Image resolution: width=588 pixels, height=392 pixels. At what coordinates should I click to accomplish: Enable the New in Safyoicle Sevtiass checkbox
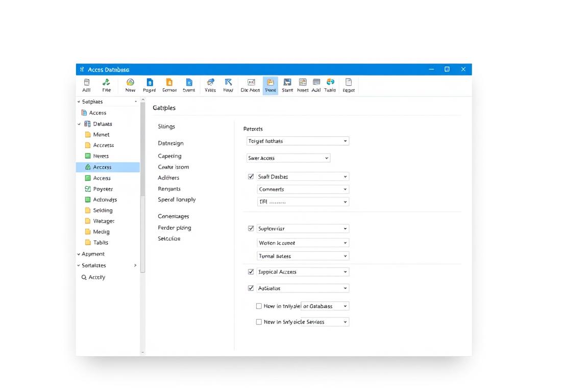[259, 322]
